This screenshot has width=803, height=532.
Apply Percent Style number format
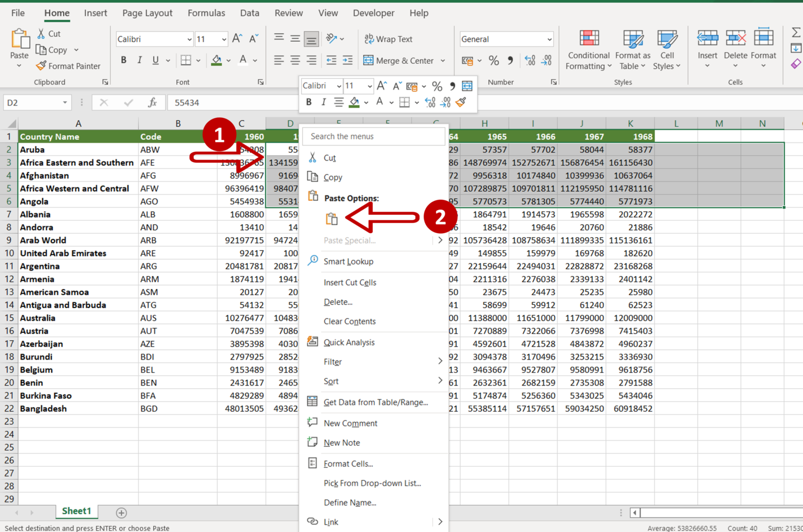[494, 60]
